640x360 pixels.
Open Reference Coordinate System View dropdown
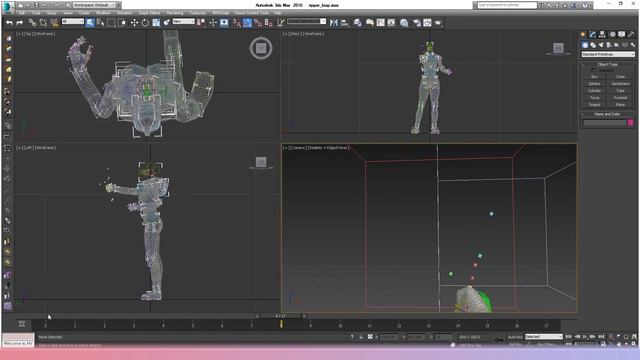184,21
